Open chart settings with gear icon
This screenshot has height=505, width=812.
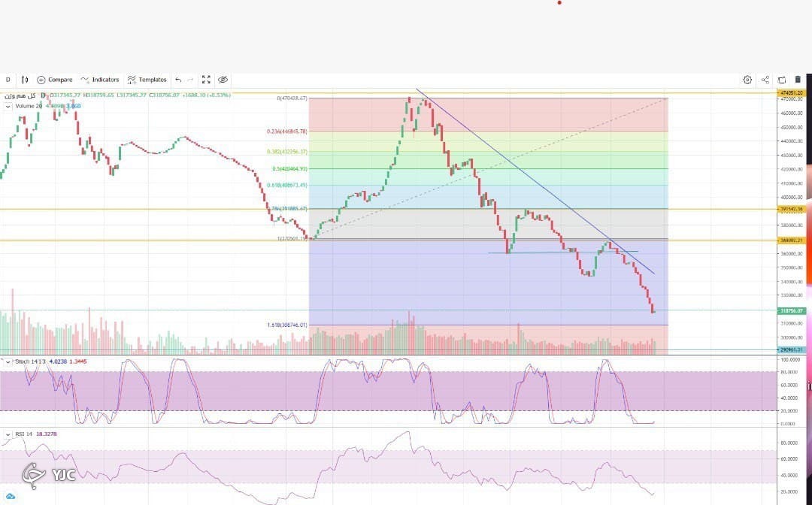point(747,80)
